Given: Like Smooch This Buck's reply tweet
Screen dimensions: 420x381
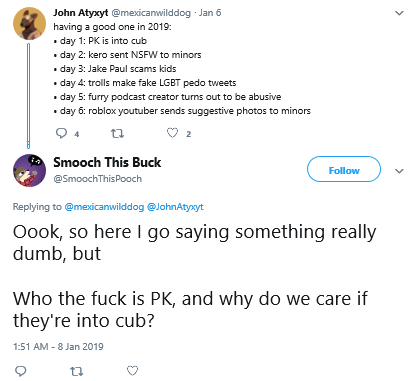Looking at the screenshot, I should (132, 371).
